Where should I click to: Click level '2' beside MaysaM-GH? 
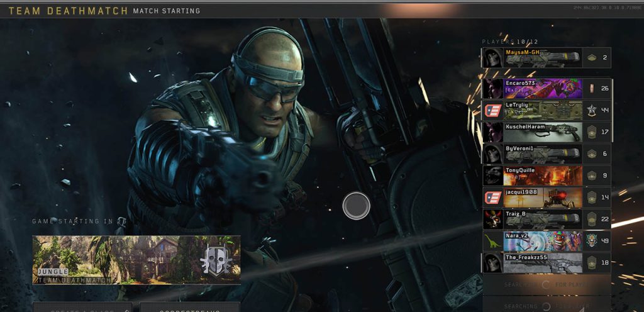(x=604, y=58)
